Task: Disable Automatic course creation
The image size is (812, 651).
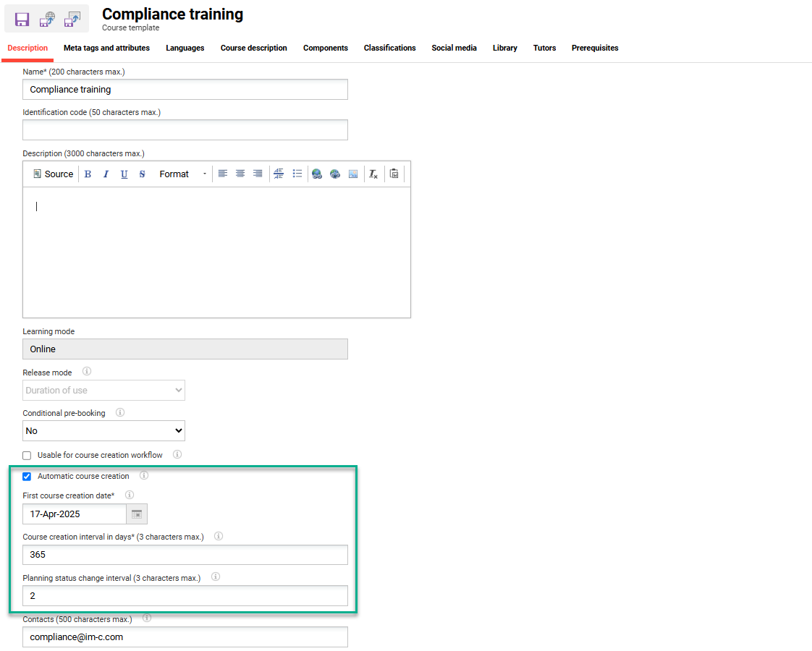Action: pyautogui.click(x=27, y=476)
